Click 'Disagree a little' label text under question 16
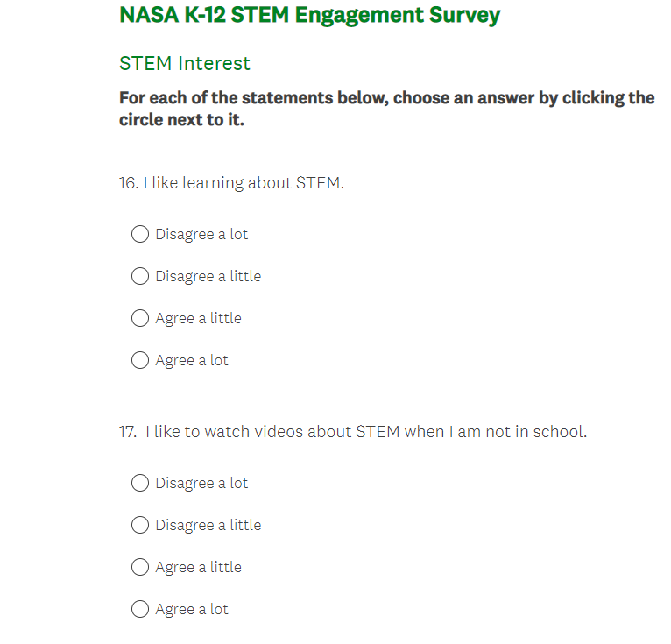Image resolution: width=671 pixels, height=644 pixels. (x=208, y=276)
